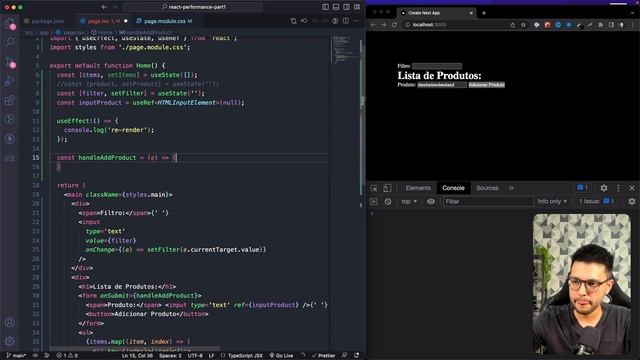Screen dimensions: 640x360
Task: Open the Manage gear in VS Code
Action: (10, 341)
